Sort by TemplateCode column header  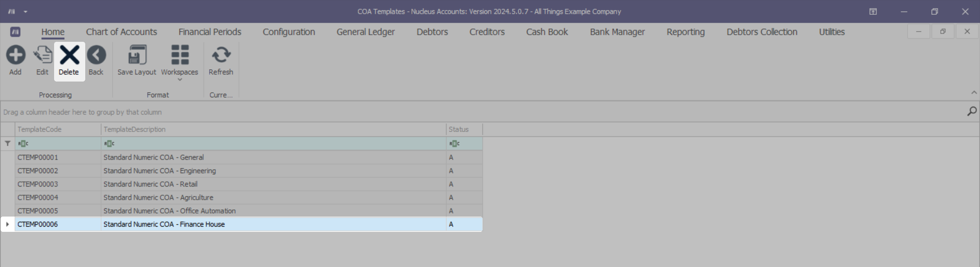coord(58,129)
